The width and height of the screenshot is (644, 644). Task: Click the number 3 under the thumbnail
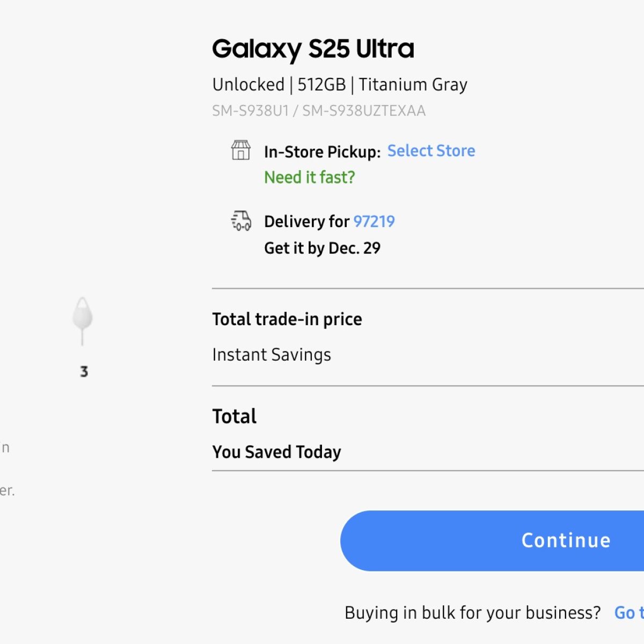[x=84, y=371]
